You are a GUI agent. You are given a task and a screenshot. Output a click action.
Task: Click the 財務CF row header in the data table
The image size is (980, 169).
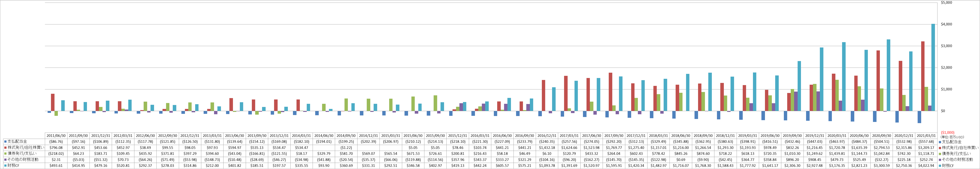[x=24, y=166]
